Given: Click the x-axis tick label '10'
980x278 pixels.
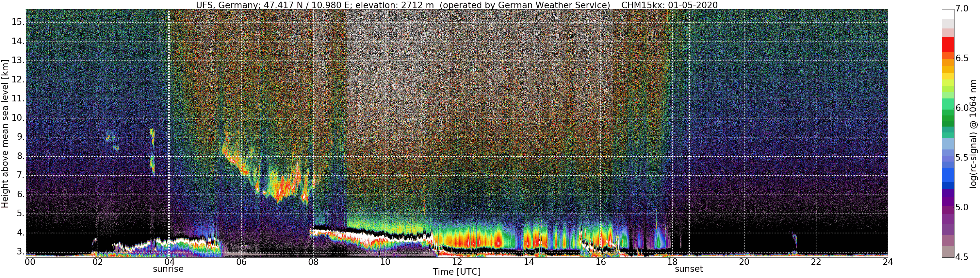Looking at the screenshot, I should point(385,262).
